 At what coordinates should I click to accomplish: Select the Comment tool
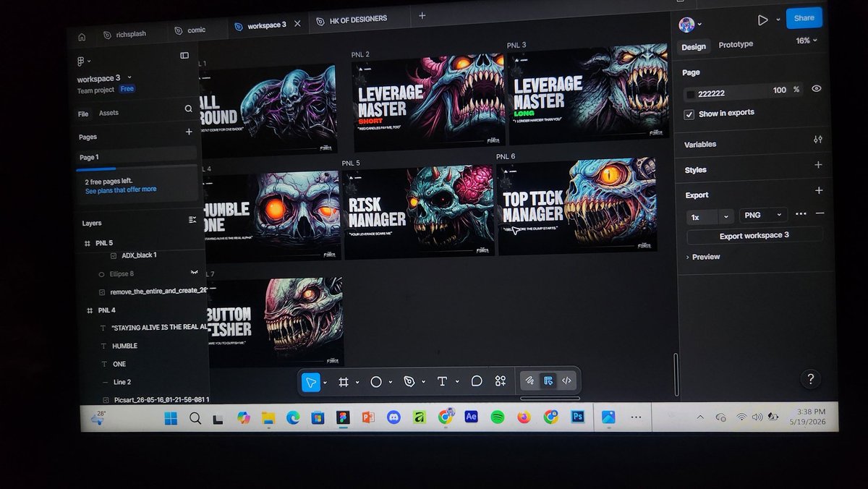pos(477,381)
